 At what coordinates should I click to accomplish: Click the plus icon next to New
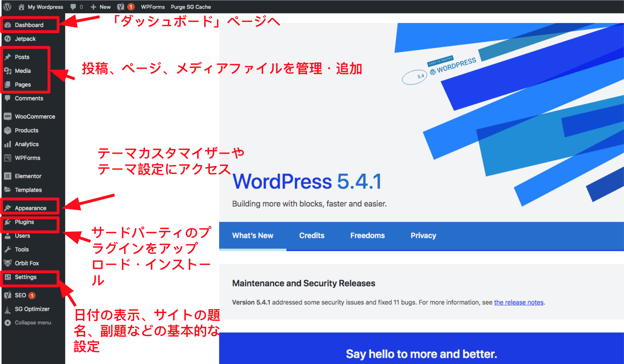94,7
